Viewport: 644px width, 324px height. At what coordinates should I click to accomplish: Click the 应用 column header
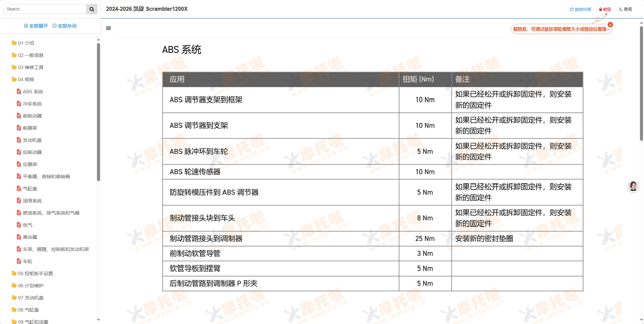tap(281, 79)
